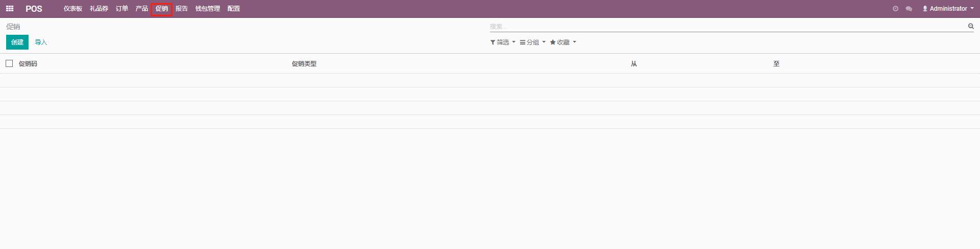This screenshot has width=980, height=249.
Task: Go to the 仪表板 menu
Action: [73, 9]
